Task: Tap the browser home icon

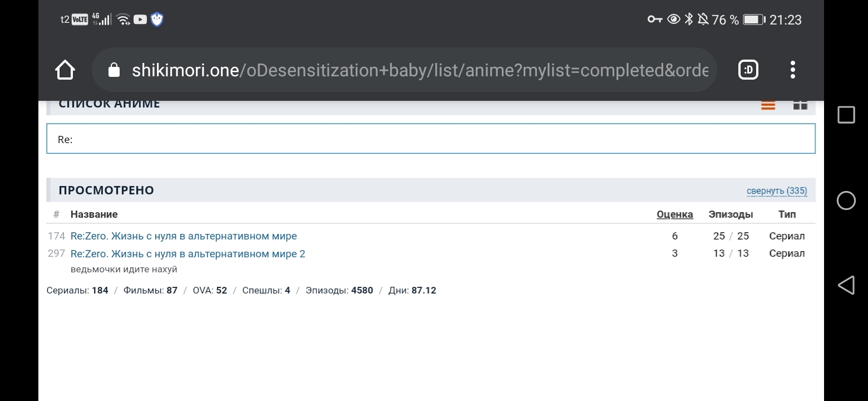Action: pyautogui.click(x=65, y=70)
